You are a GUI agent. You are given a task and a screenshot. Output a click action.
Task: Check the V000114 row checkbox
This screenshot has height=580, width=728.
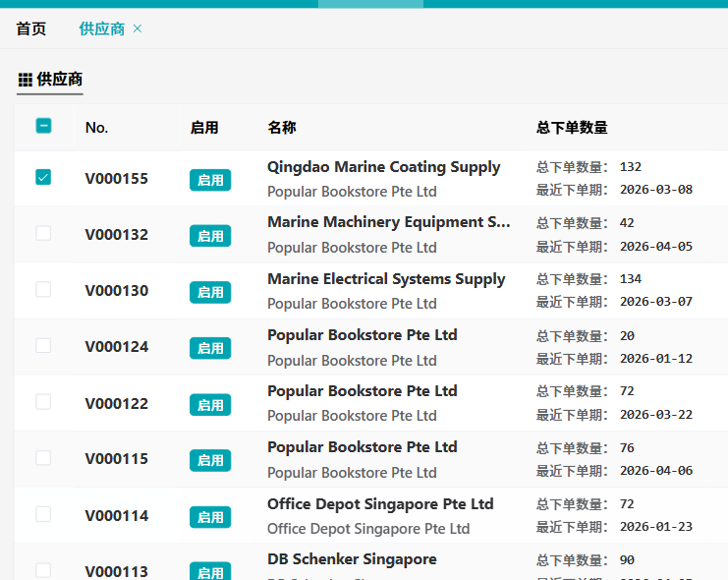coord(43,514)
